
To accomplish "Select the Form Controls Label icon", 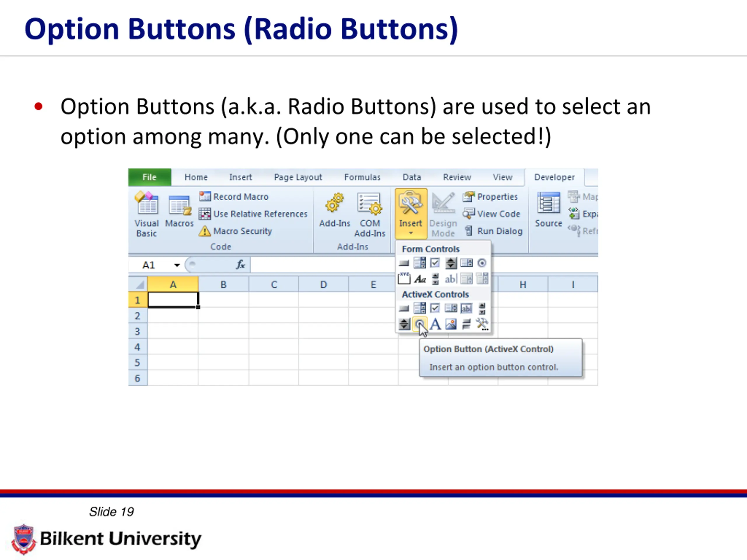I will click(x=420, y=279).
